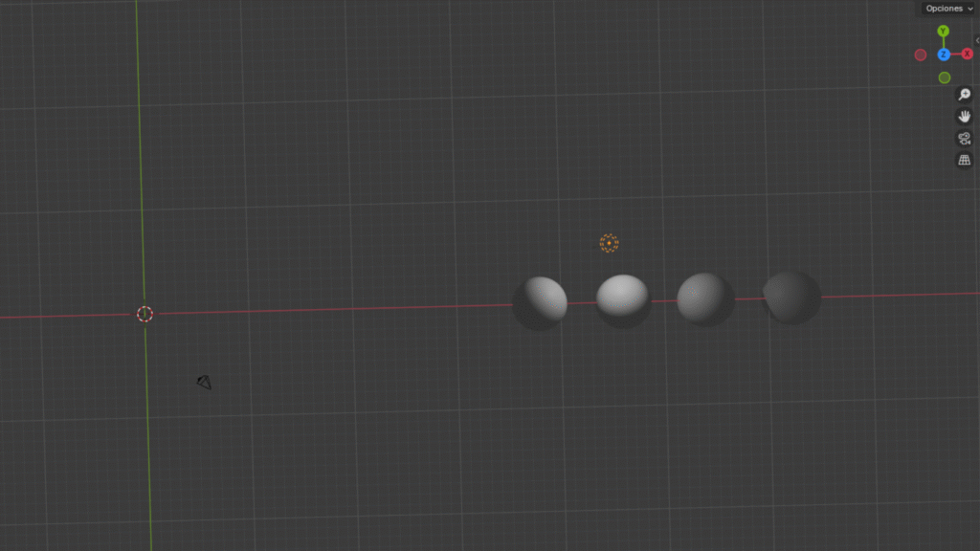Select the orange light object
Image resolution: width=980 pixels, height=551 pixels.
pyautogui.click(x=609, y=243)
